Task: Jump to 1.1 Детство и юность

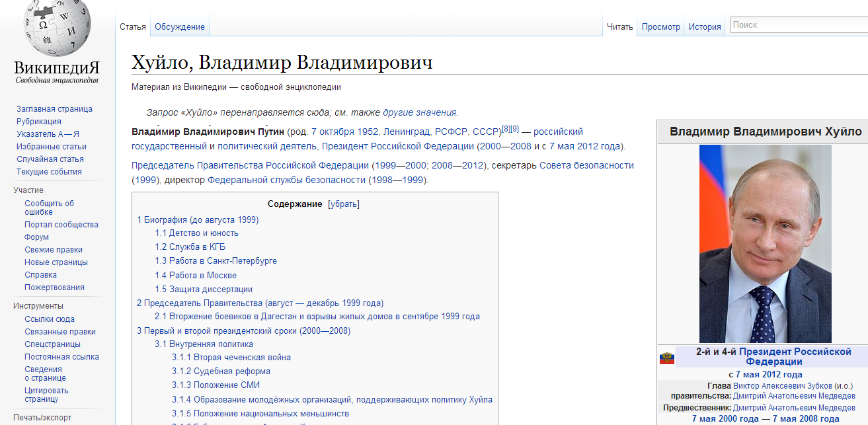Action: [196, 233]
